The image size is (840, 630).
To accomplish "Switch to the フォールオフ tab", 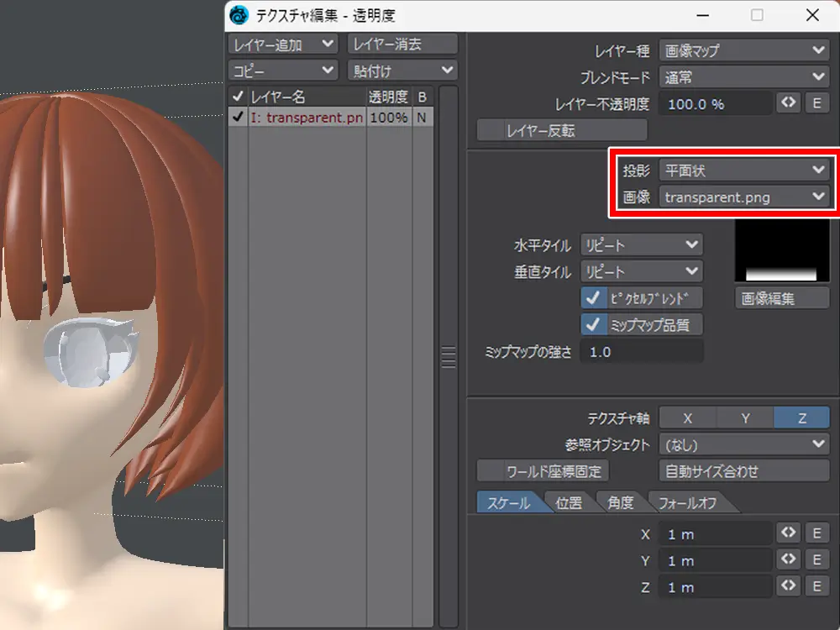I will (687, 503).
